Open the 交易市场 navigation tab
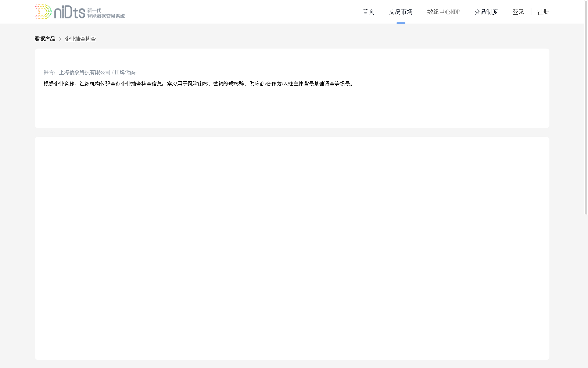Screen dimensions: 588x368 click(401, 12)
